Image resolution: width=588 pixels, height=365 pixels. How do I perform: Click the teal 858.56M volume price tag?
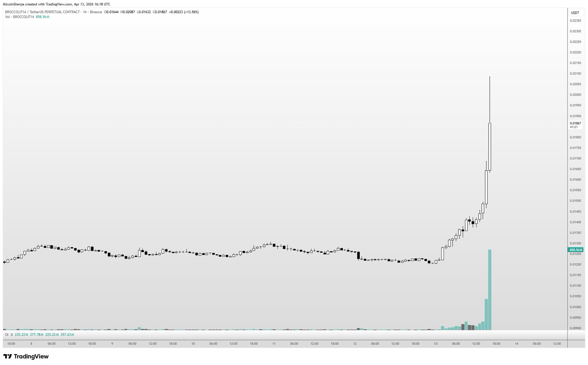[575, 250]
